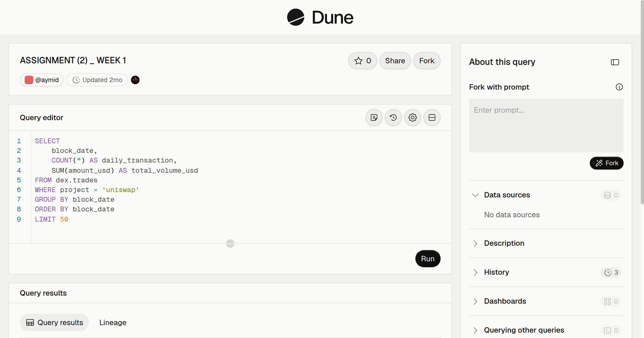
Task: Toggle editor layout view icon
Action: [x=432, y=117]
